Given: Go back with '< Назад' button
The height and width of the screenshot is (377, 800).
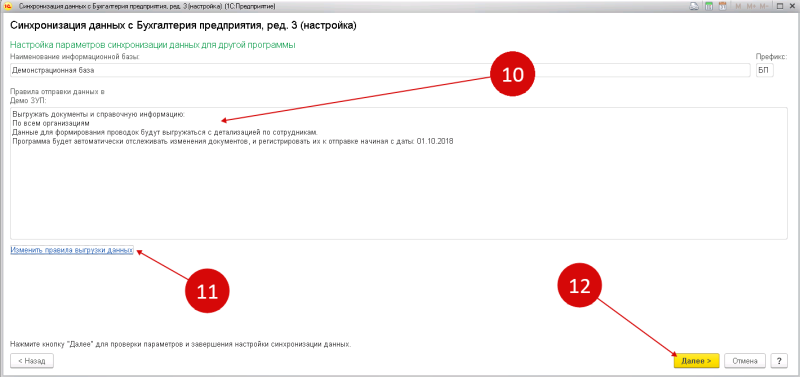Looking at the screenshot, I should 32,361.
